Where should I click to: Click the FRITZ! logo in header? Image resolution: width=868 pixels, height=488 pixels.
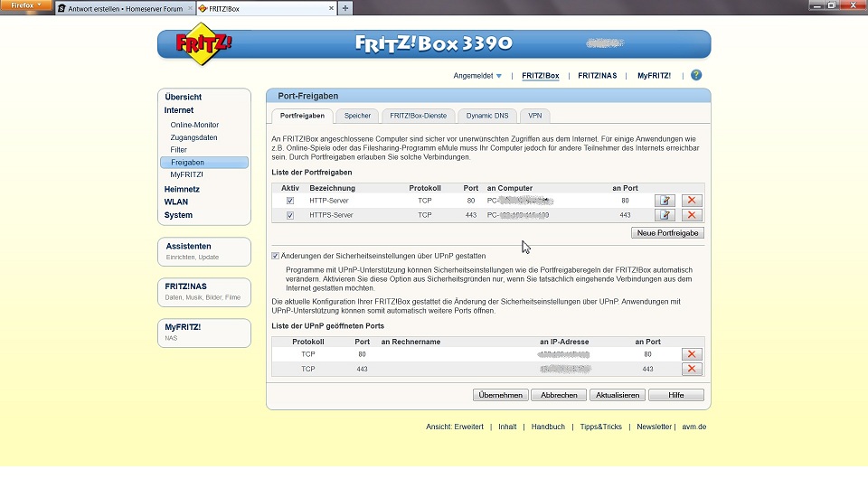click(x=203, y=45)
